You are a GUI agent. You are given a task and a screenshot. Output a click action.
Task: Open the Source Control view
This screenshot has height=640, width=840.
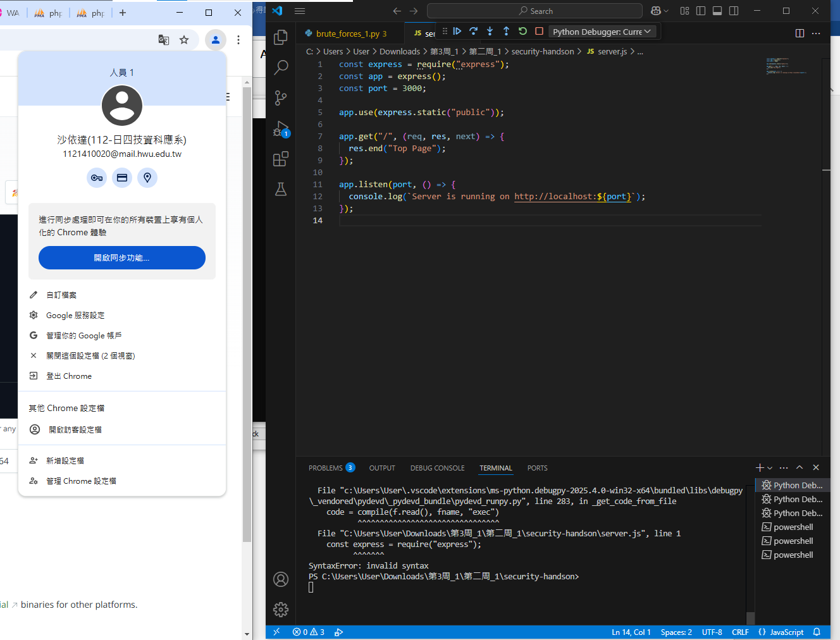(x=281, y=97)
